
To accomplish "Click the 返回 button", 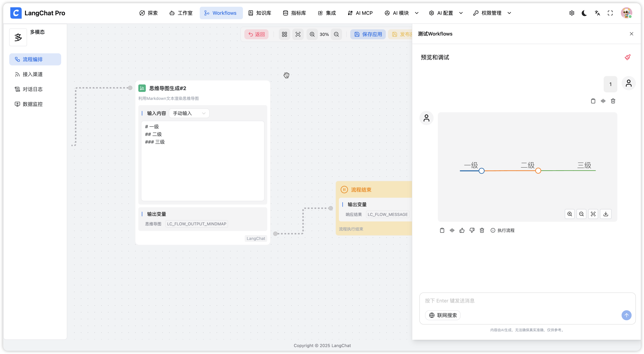I will pos(256,34).
